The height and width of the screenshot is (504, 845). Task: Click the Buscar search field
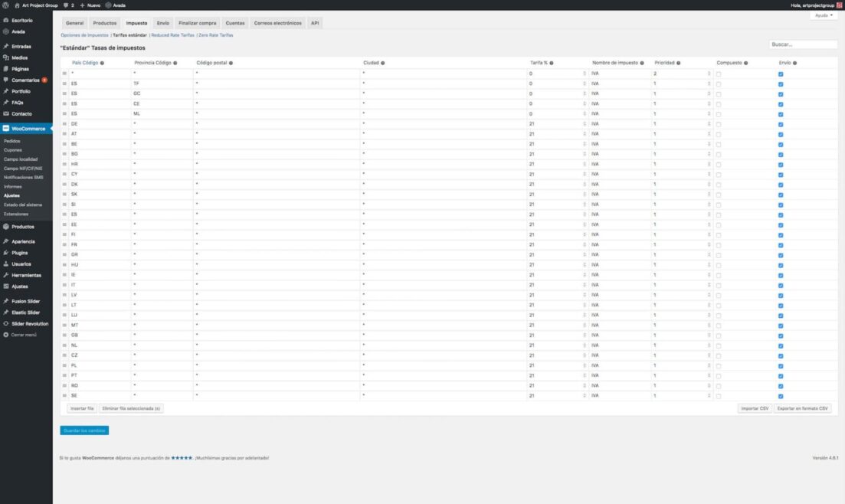point(803,44)
